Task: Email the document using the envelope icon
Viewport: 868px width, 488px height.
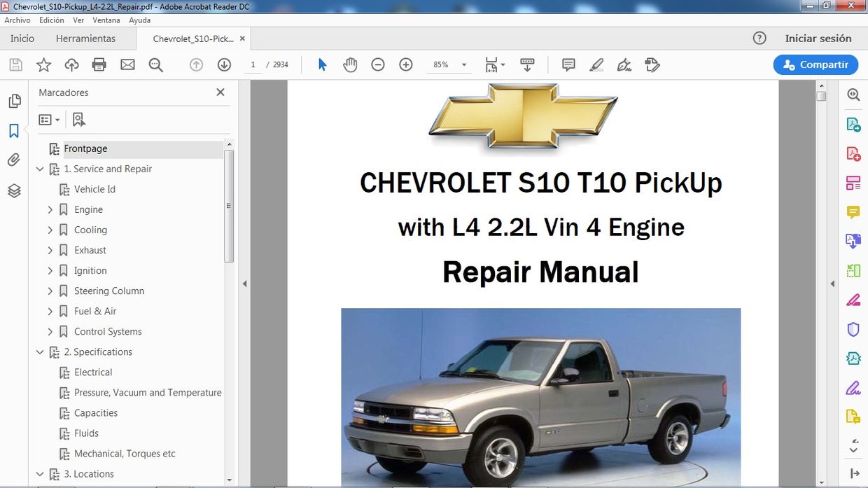Action: [127, 64]
